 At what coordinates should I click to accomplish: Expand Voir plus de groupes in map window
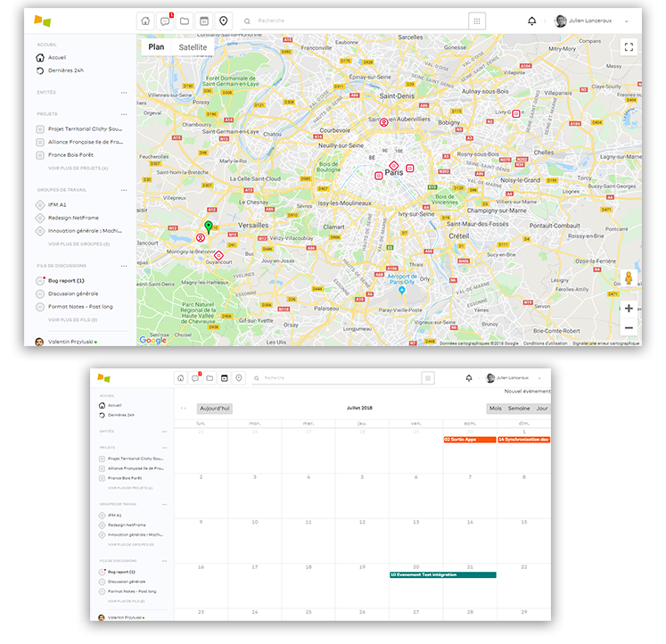coord(79,244)
